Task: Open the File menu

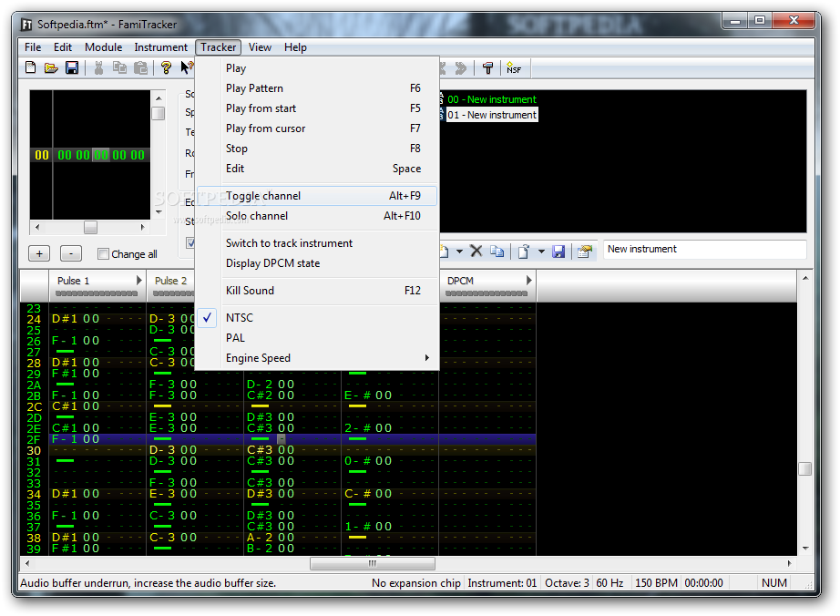Action: [x=33, y=47]
